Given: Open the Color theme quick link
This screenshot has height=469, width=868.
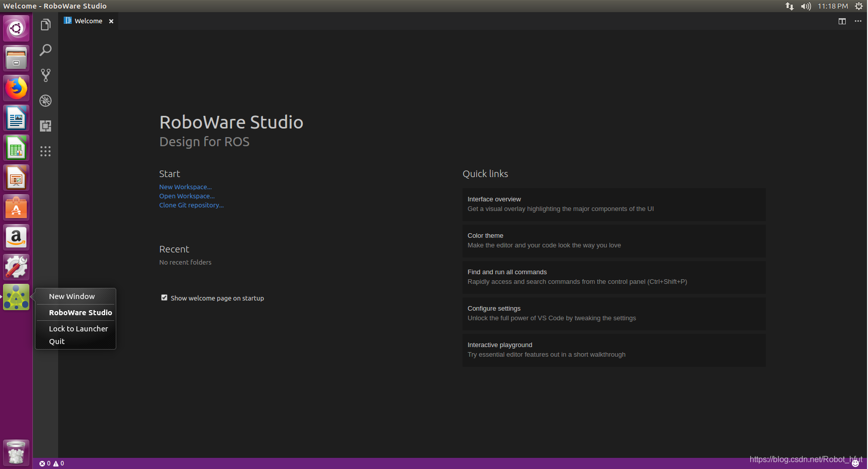Looking at the screenshot, I should pos(614,241).
